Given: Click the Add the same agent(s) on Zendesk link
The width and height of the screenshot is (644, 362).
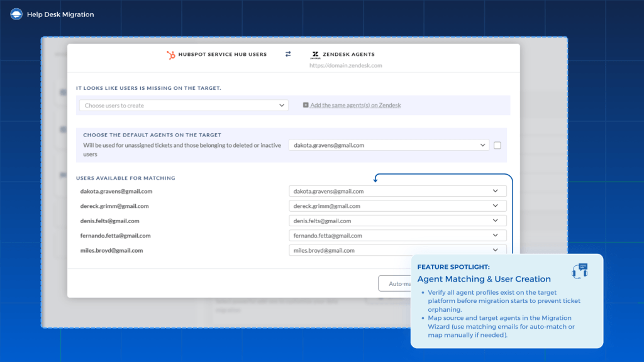Looking at the screenshot, I should pos(355,105).
